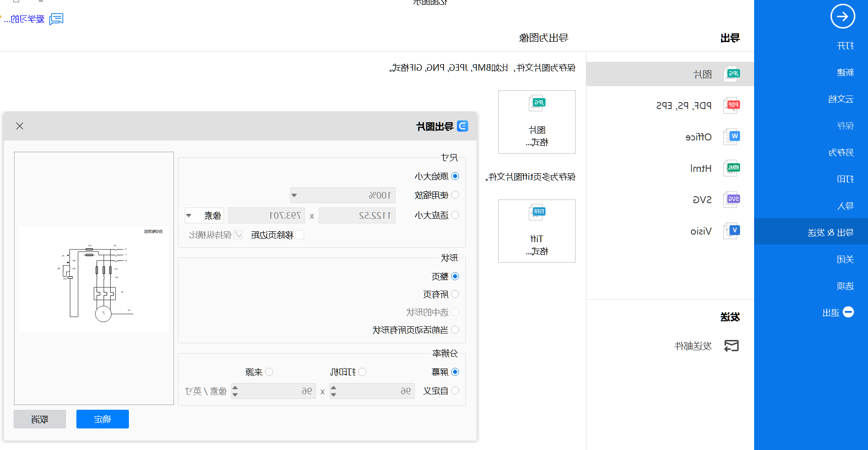Viewport: 868px width, 450px height.
Task: Select Office export category
Action: [670, 137]
